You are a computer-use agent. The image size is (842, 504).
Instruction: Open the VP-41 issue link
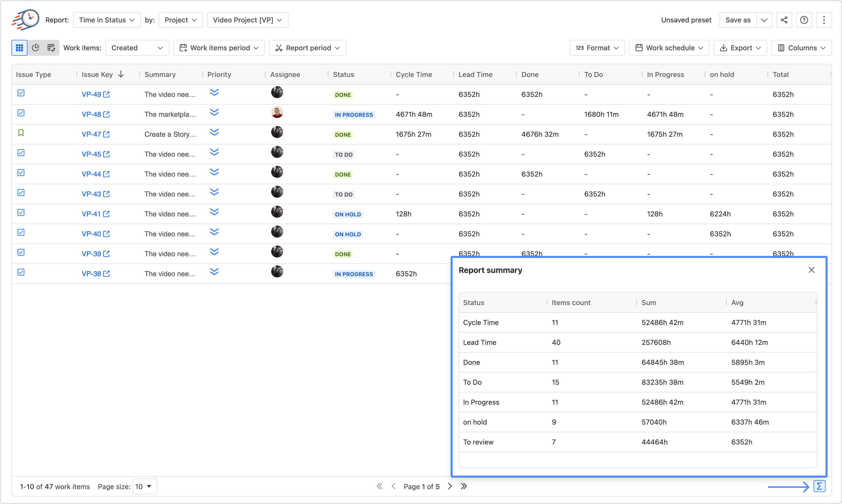91,214
